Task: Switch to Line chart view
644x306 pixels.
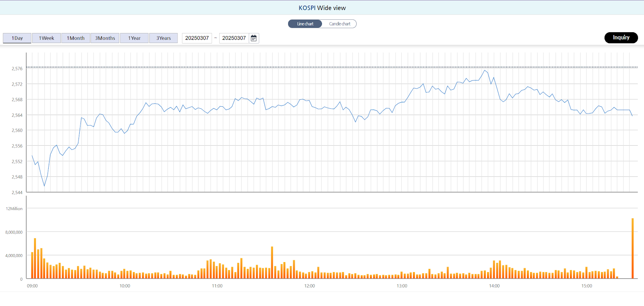Action: tap(305, 24)
